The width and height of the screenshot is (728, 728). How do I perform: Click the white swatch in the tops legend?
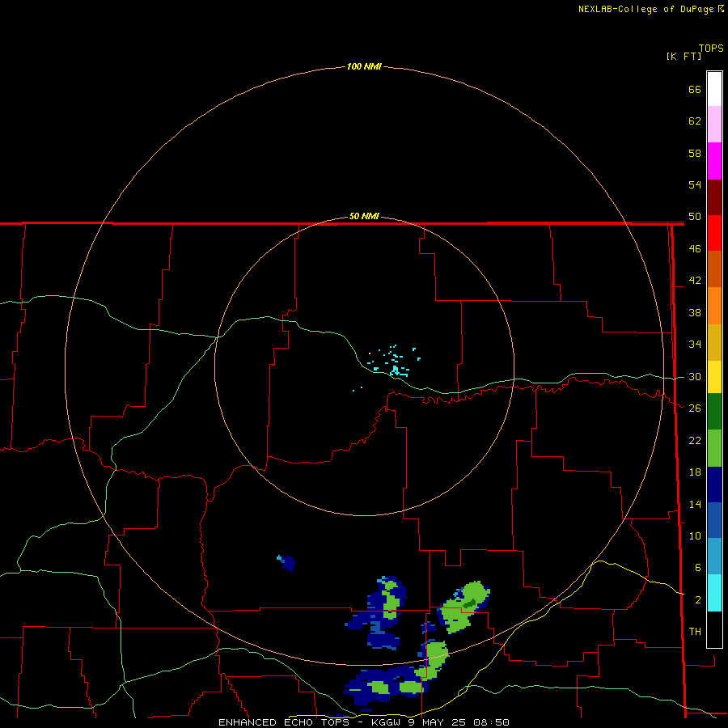click(714, 89)
